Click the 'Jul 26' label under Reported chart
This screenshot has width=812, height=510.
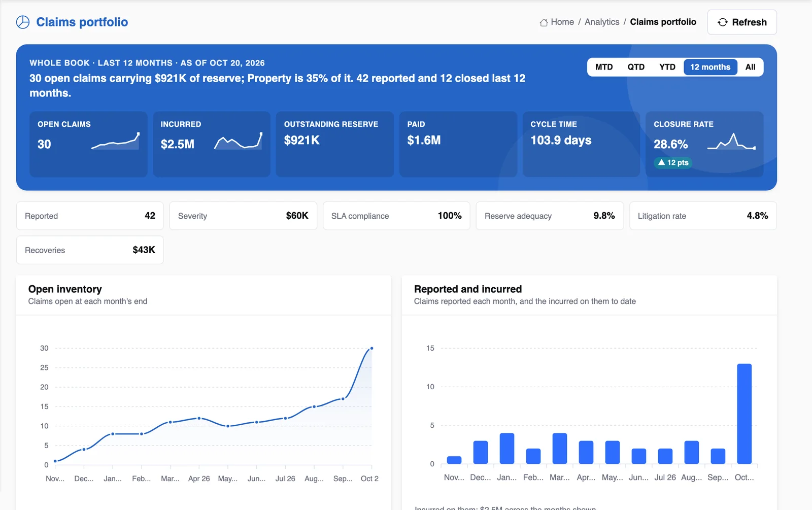[665, 478]
